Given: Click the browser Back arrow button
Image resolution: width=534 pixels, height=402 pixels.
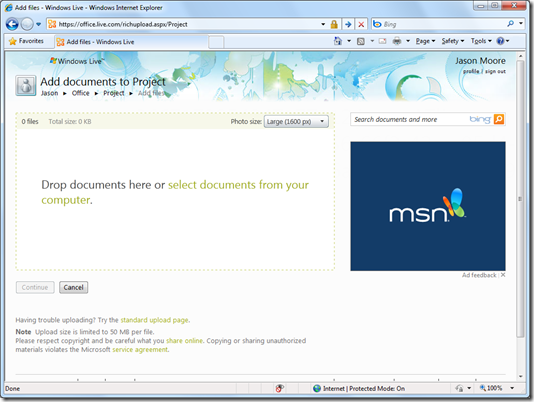Looking at the screenshot, I should coord(12,24).
